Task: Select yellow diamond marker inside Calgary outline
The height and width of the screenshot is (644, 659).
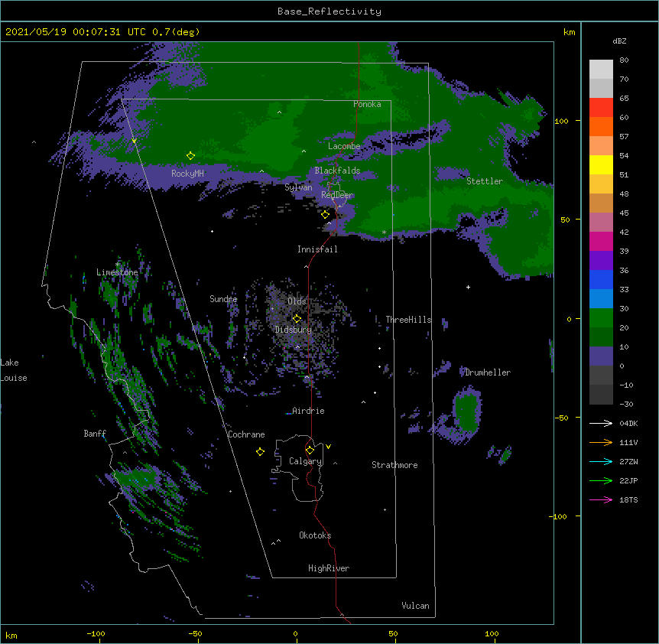Action: (x=310, y=450)
